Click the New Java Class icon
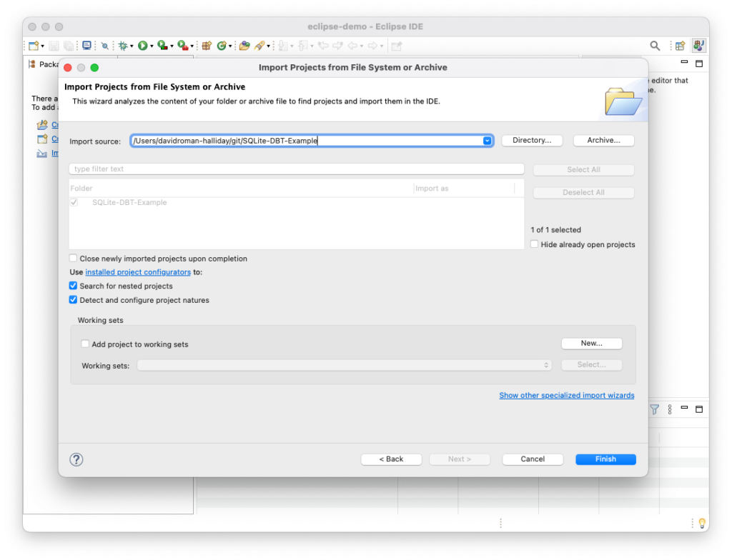 [x=222, y=46]
